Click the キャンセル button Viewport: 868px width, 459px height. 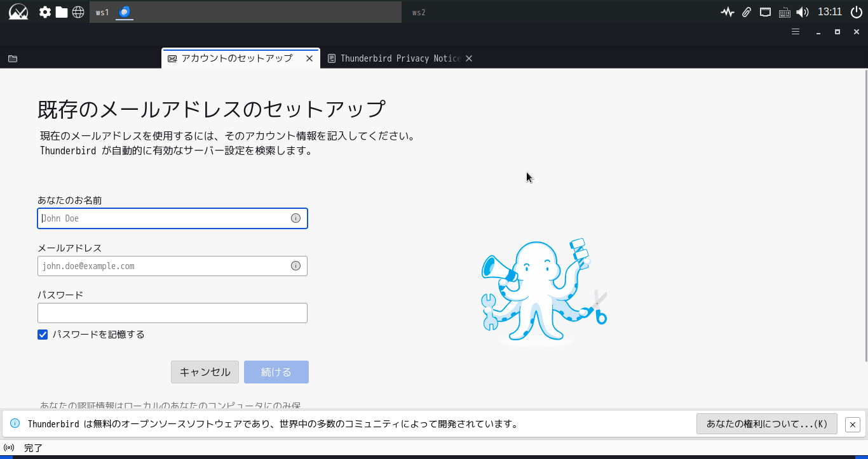point(205,372)
